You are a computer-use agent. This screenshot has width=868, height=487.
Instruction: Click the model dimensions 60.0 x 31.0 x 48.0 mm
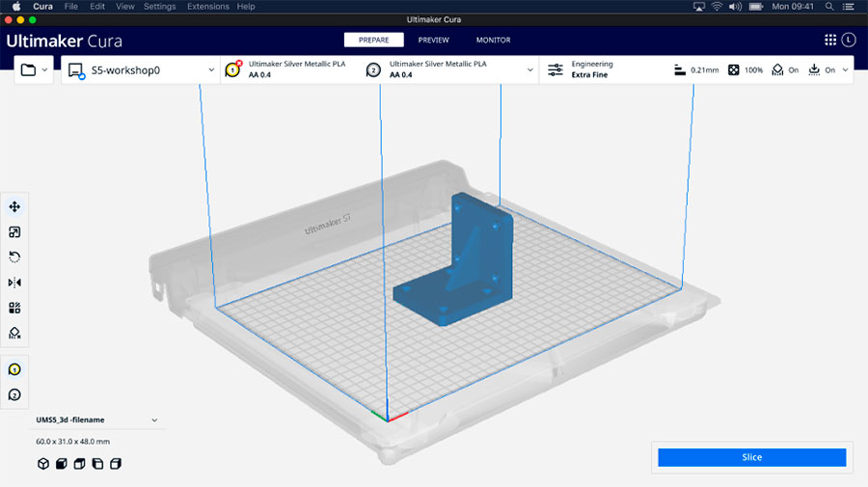73,442
